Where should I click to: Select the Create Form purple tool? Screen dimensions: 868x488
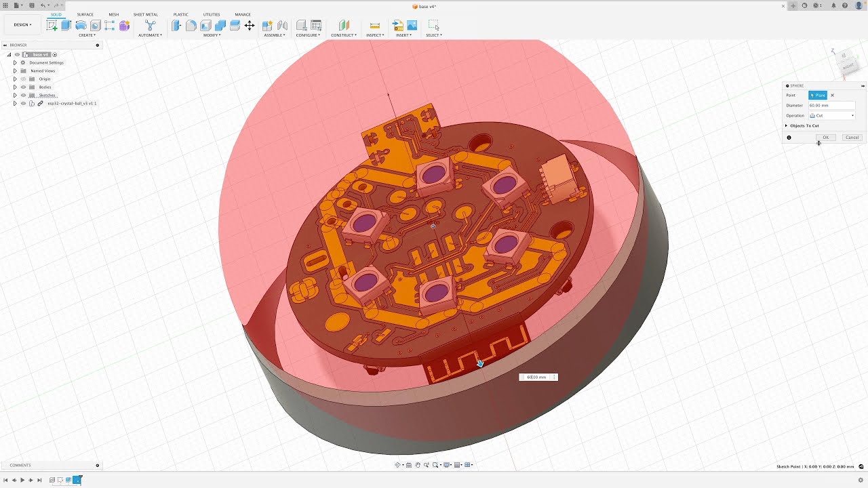point(125,25)
